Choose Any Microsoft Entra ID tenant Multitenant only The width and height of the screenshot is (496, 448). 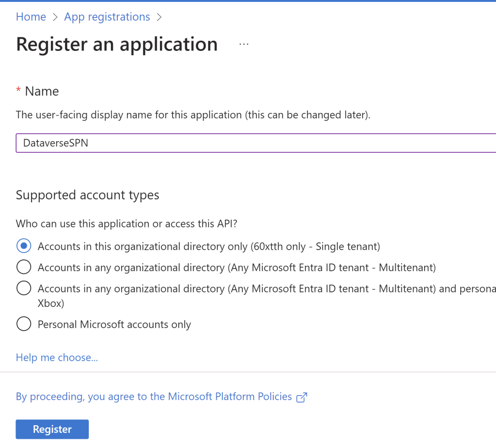[24, 267]
